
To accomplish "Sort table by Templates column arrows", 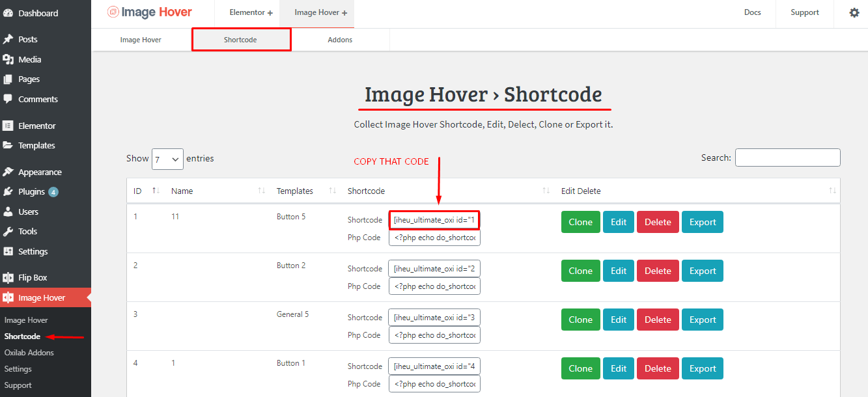I will 332,191.
